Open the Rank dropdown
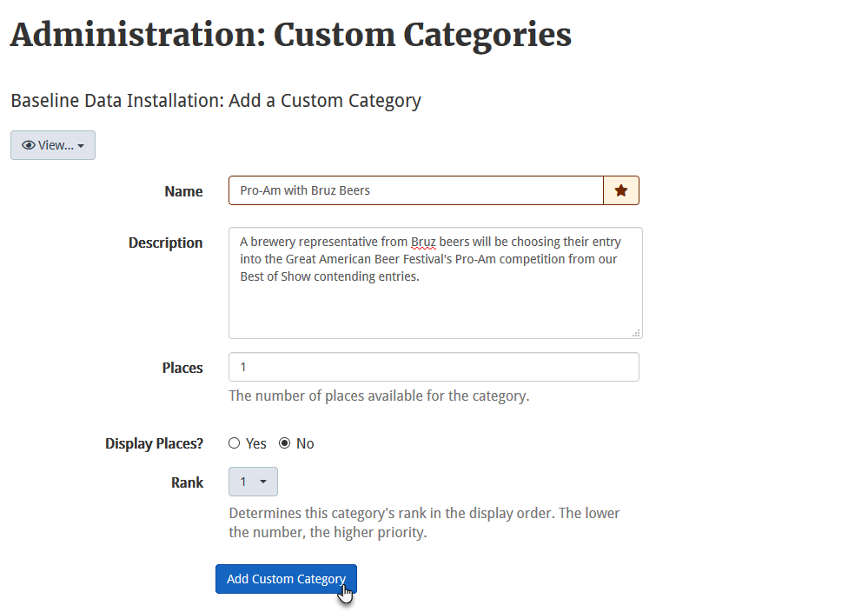868x612 pixels. pos(253,482)
